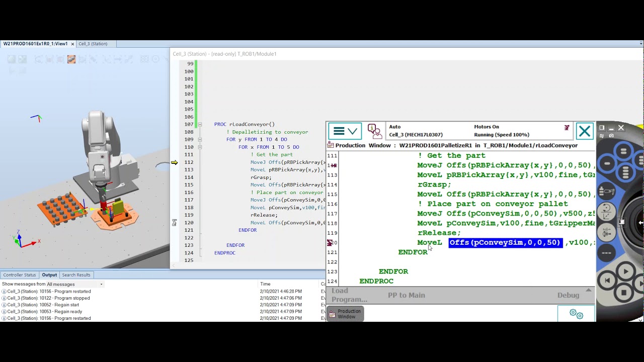Image resolution: width=644 pixels, height=362 pixels.
Task: Click the FlexPendant step backward button
Action: point(607,281)
